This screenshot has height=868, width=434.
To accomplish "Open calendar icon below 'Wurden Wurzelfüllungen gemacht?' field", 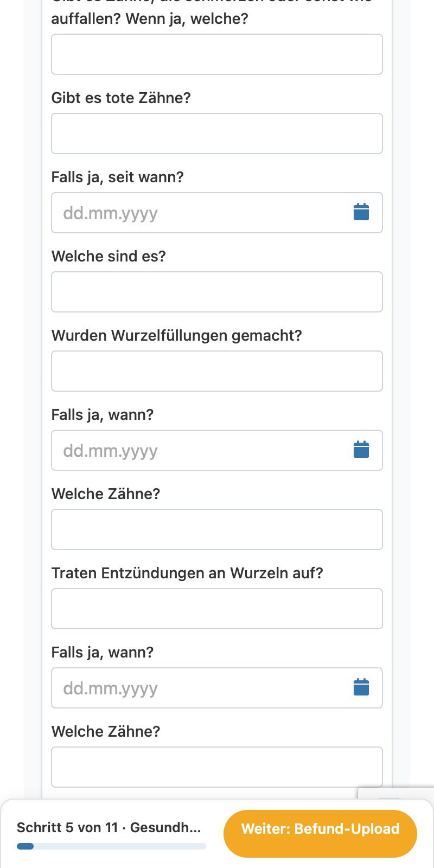I will coord(361,450).
